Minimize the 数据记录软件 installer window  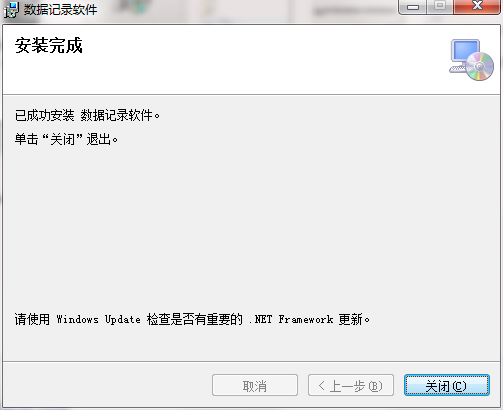coord(413,6)
